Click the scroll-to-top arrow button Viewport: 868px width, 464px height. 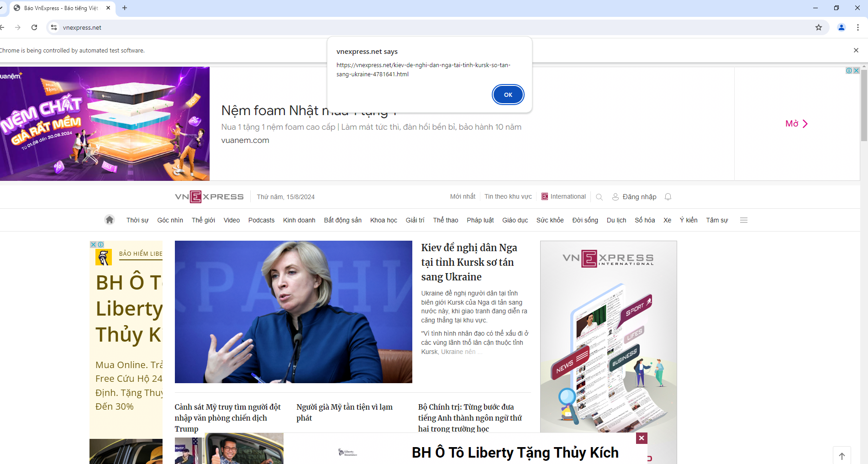[842, 455]
